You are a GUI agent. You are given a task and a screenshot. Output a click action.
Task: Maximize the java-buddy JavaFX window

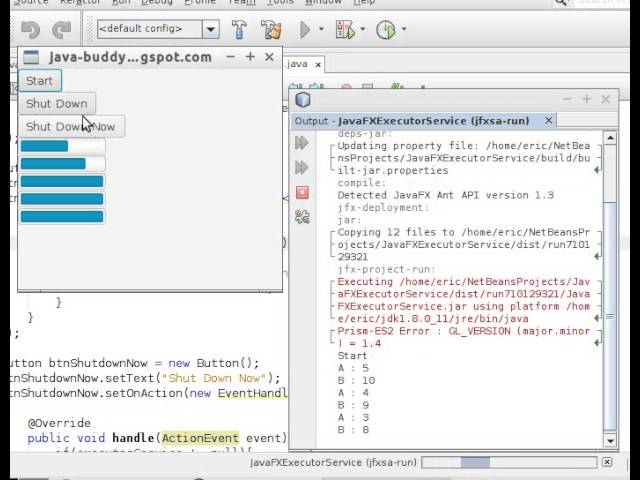pos(250,57)
